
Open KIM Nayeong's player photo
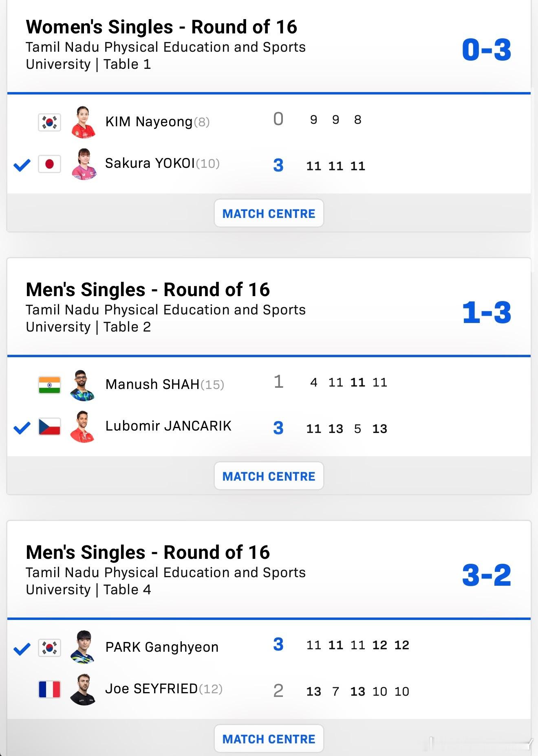pyautogui.click(x=83, y=122)
